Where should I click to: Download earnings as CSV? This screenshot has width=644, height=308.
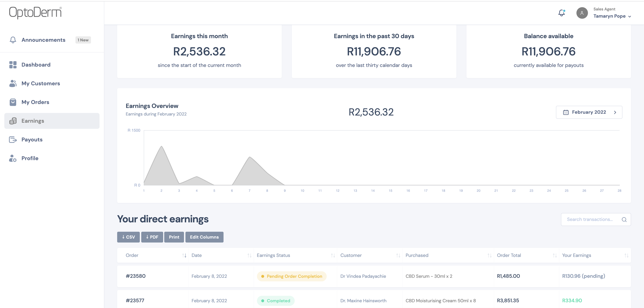(x=128, y=237)
